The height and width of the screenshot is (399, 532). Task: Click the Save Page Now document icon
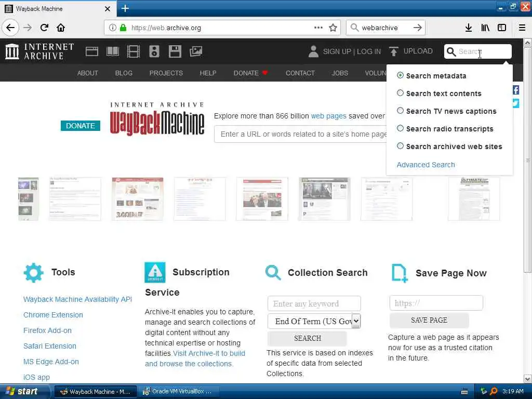click(400, 273)
